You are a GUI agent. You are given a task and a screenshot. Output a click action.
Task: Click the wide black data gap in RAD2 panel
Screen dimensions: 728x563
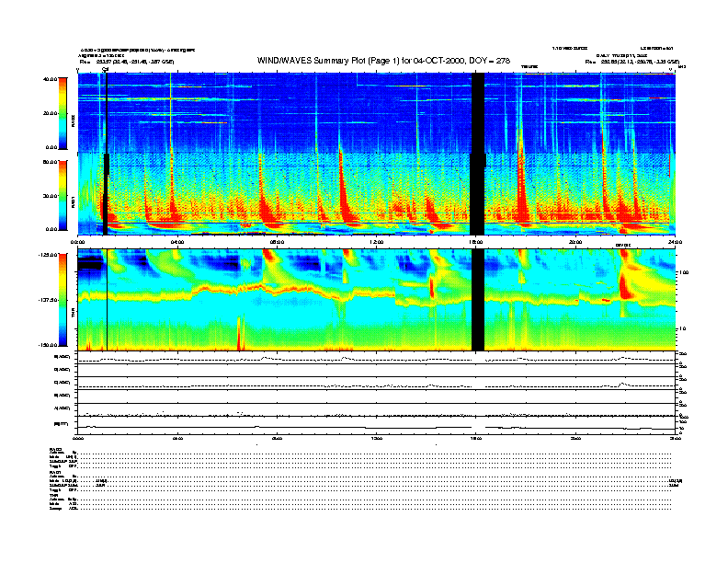point(477,110)
